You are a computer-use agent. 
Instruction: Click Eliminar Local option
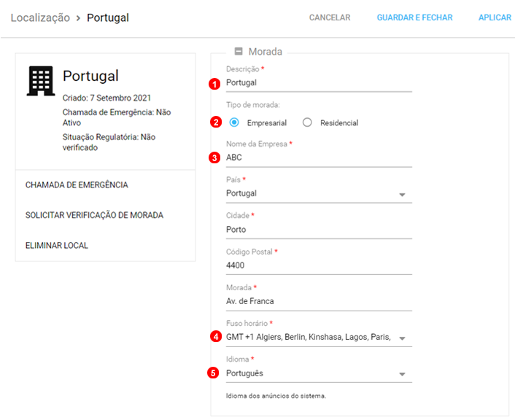(x=57, y=246)
